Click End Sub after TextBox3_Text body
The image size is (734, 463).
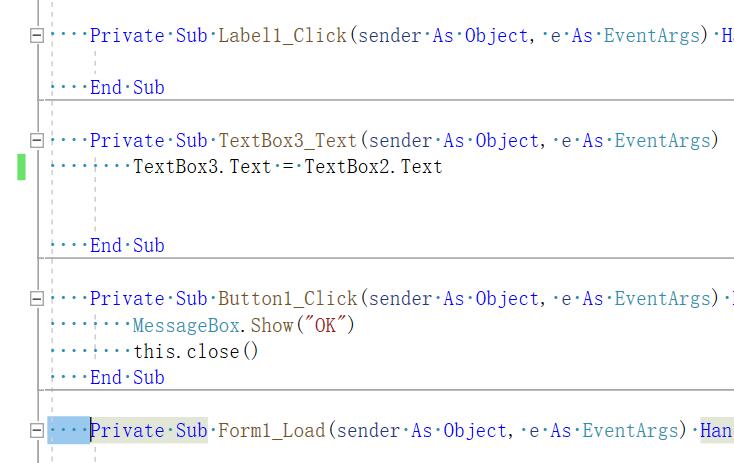click(x=127, y=246)
